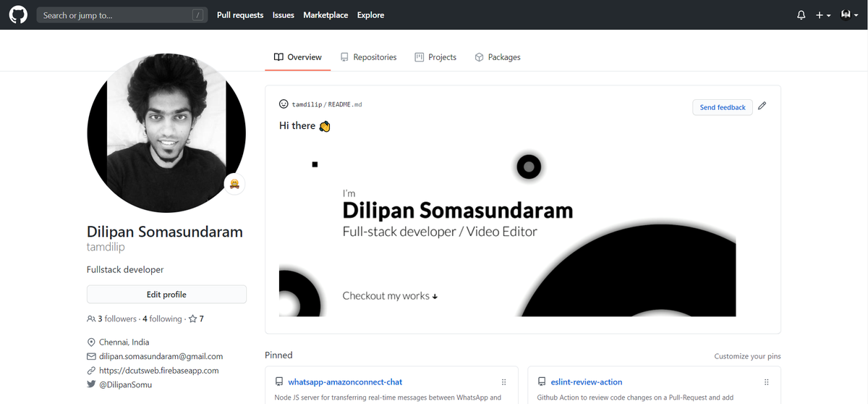This screenshot has height=404, width=868.
Task: Click the notifications bell icon
Action: coord(801,15)
